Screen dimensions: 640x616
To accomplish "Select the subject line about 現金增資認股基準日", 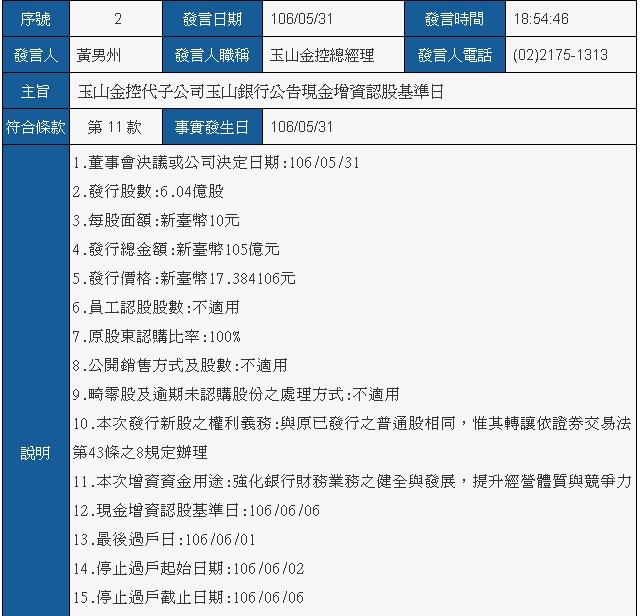I will tap(261, 91).
